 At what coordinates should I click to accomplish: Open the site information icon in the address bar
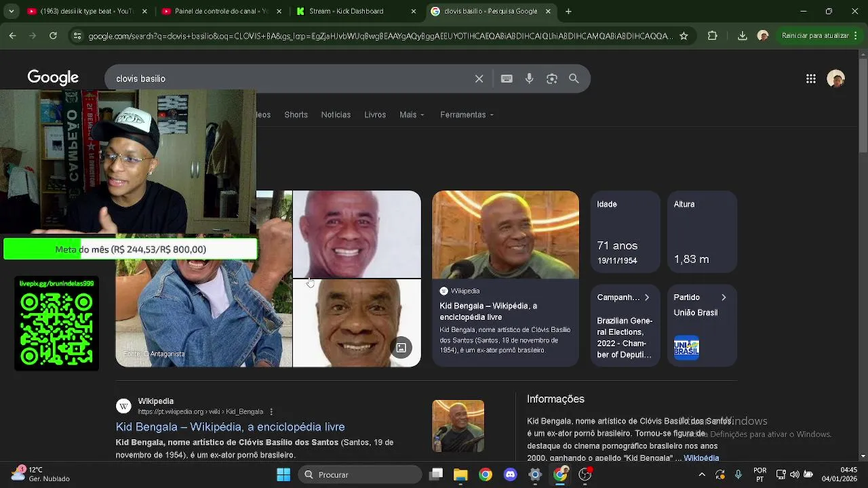[x=77, y=36]
